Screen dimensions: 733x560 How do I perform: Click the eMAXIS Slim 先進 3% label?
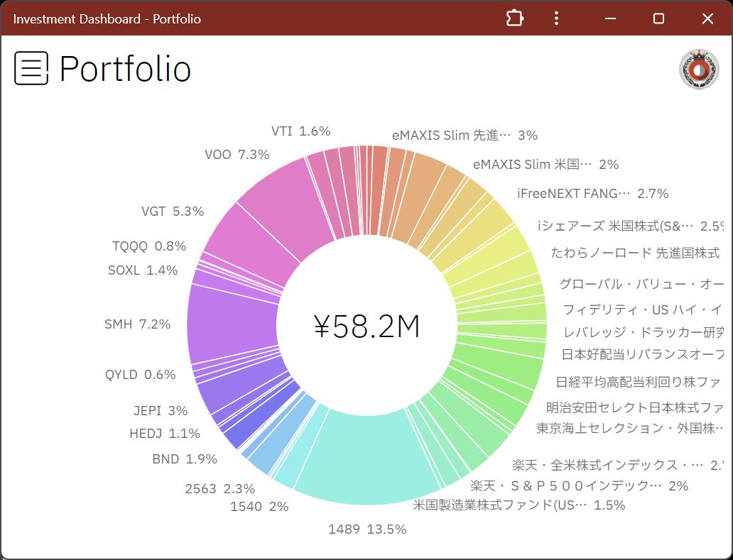465,135
